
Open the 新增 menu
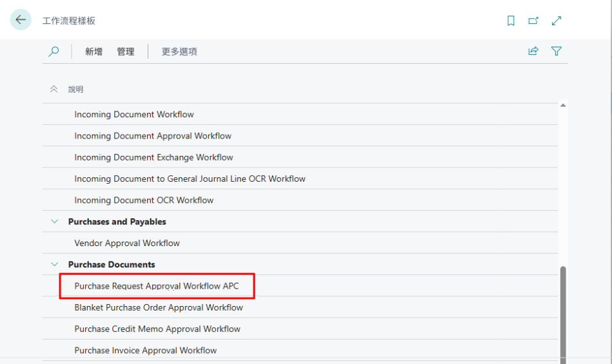[94, 52]
